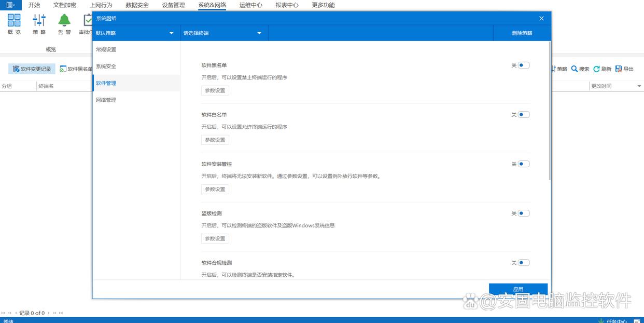Enable the 软件黑名单 toggle

click(524, 65)
